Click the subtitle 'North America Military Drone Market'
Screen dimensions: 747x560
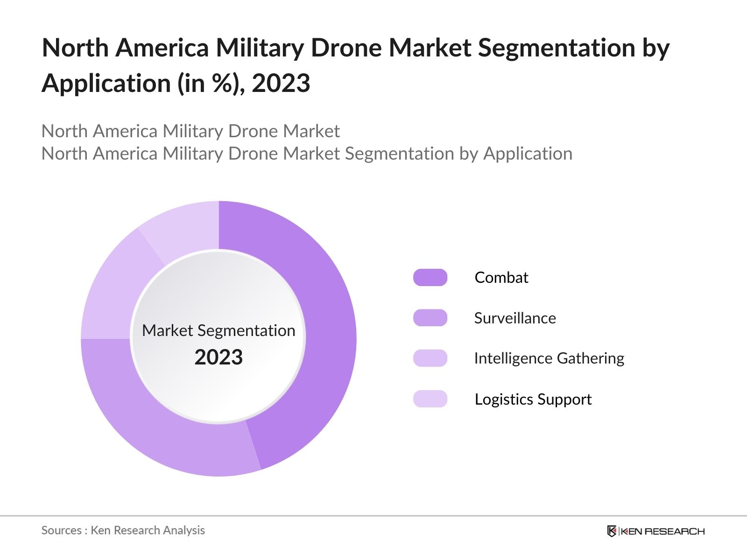click(190, 131)
